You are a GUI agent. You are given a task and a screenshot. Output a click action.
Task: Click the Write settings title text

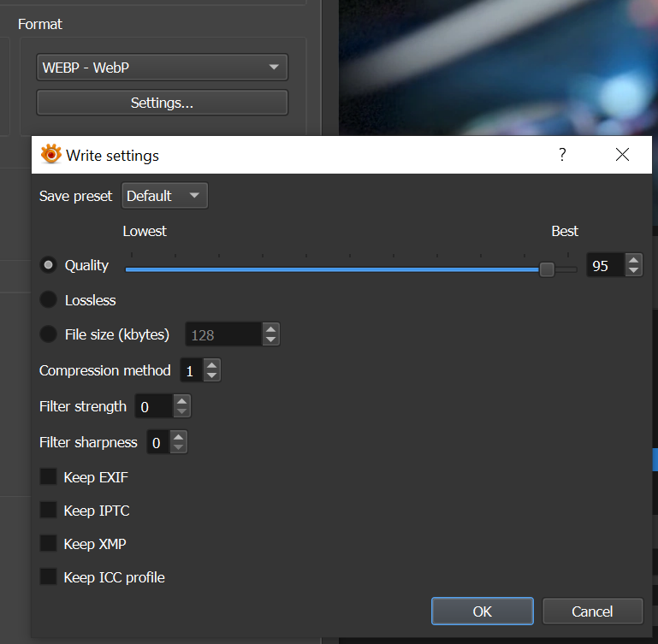pyautogui.click(x=112, y=156)
